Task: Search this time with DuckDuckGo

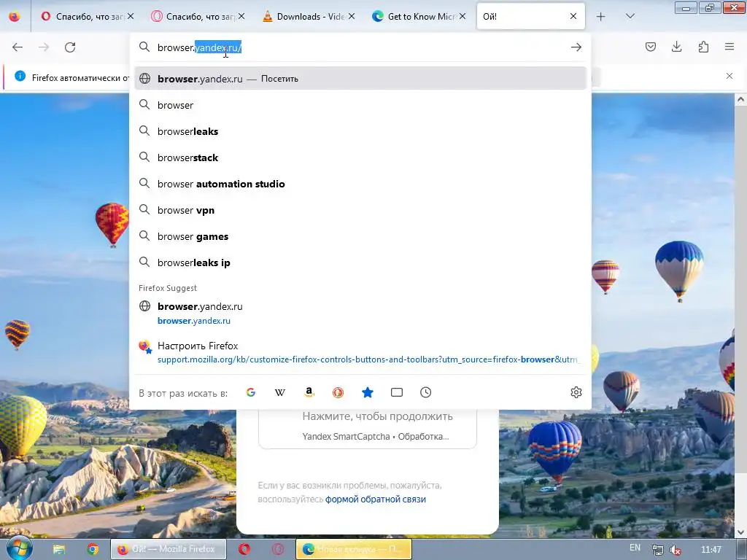Action: [338, 392]
